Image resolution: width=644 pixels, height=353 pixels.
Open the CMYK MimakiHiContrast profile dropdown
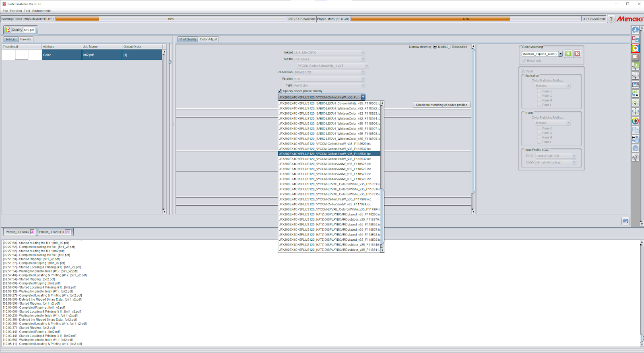click(x=555, y=162)
